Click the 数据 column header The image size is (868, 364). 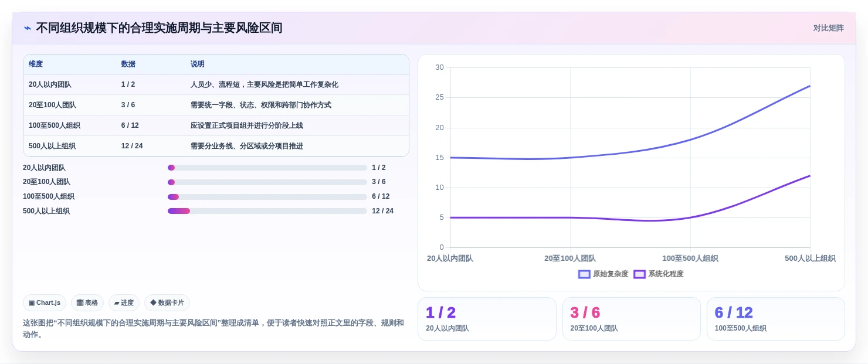128,64
